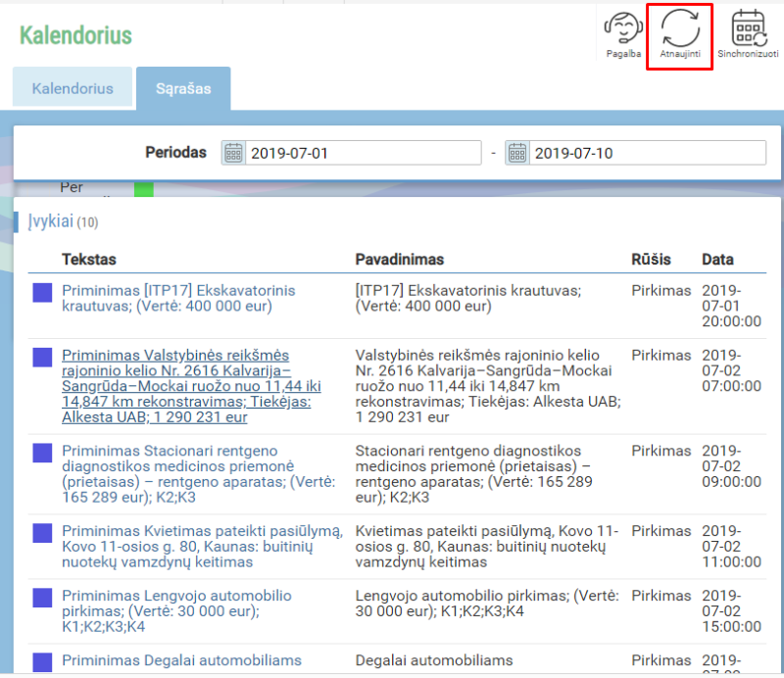This screenshot has height=678, width=784.
Task: Switch to the Kalendorius tab
Action: (73, 88)
